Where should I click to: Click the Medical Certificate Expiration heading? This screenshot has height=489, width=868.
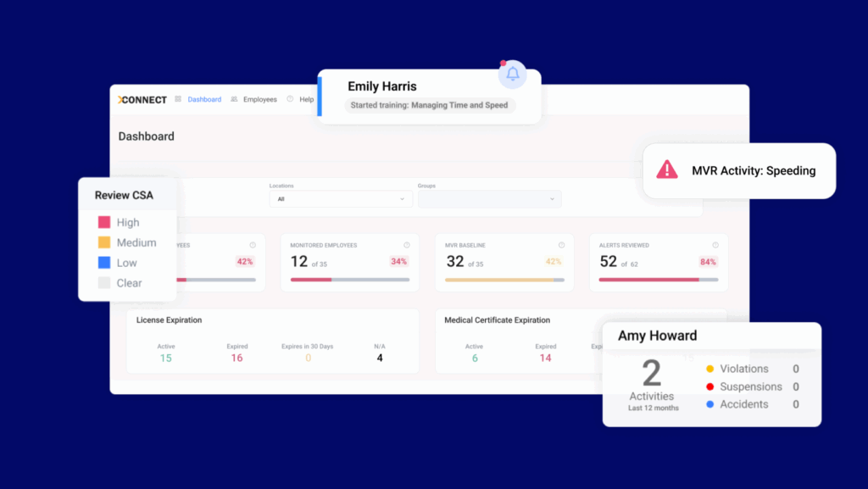(x=497, y=320)
